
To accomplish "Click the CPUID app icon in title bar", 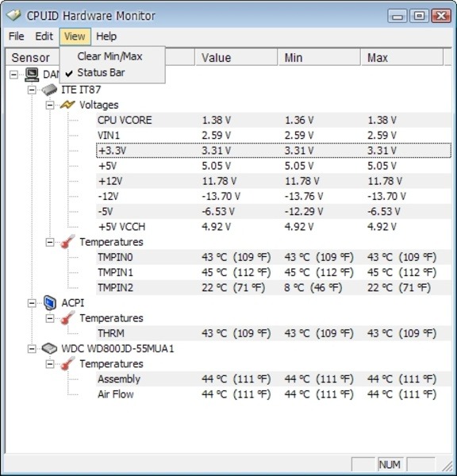I will (x=13, y=15).
